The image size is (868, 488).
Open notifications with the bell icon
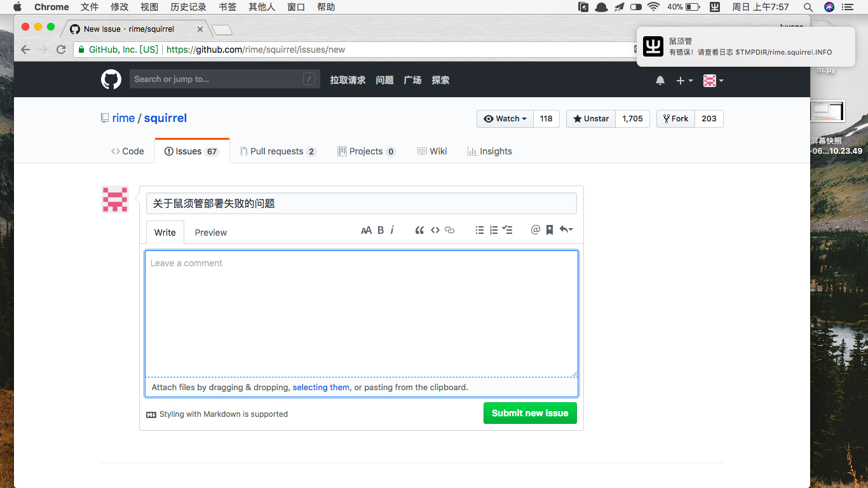point(660,80)
